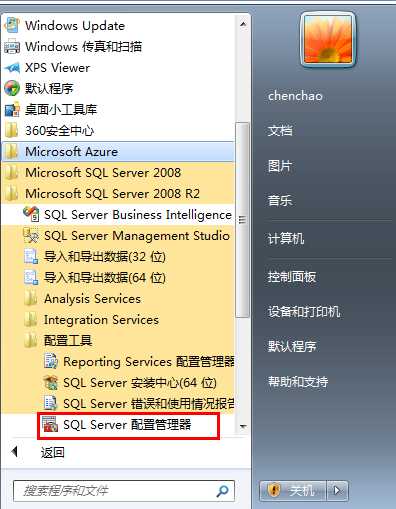Open 默认程序 in the right pane
The width and height of the screenshot is (396, 509).
(292, 346)
